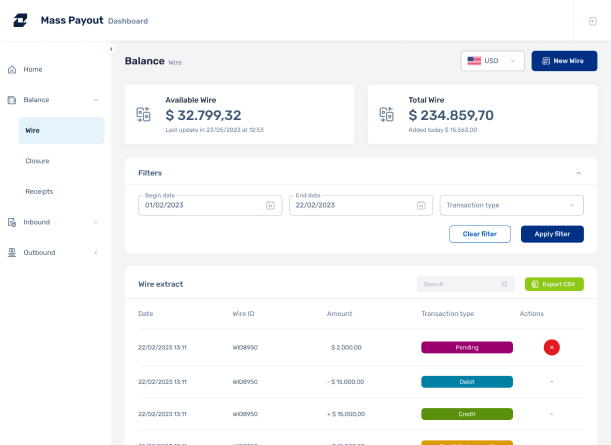Open the USD currency dropdown
Image resolution: width=611 pixels, height=445 pixels.
(x=492, y=61)
